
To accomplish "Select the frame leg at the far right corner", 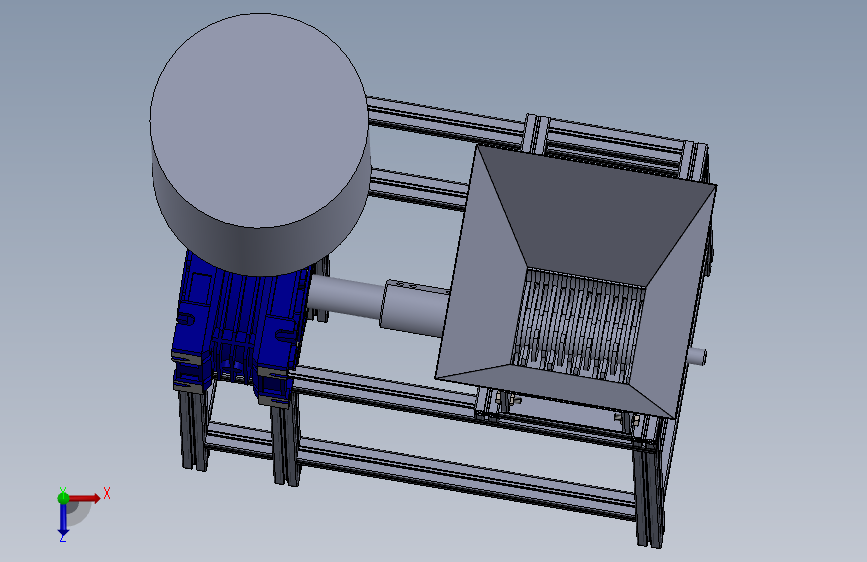I will point(649,492).
